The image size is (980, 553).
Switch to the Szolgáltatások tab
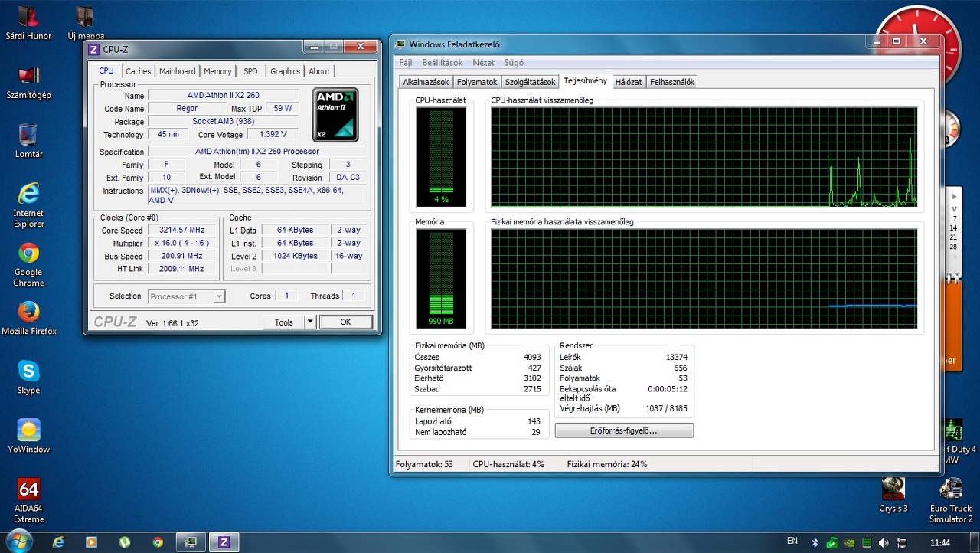point(530,82)
